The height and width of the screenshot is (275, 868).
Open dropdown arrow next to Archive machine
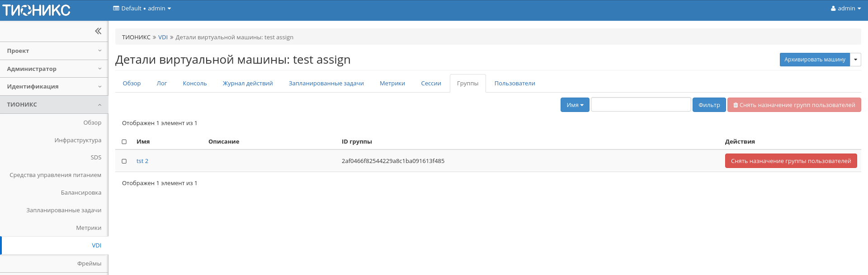pos(855,60)
